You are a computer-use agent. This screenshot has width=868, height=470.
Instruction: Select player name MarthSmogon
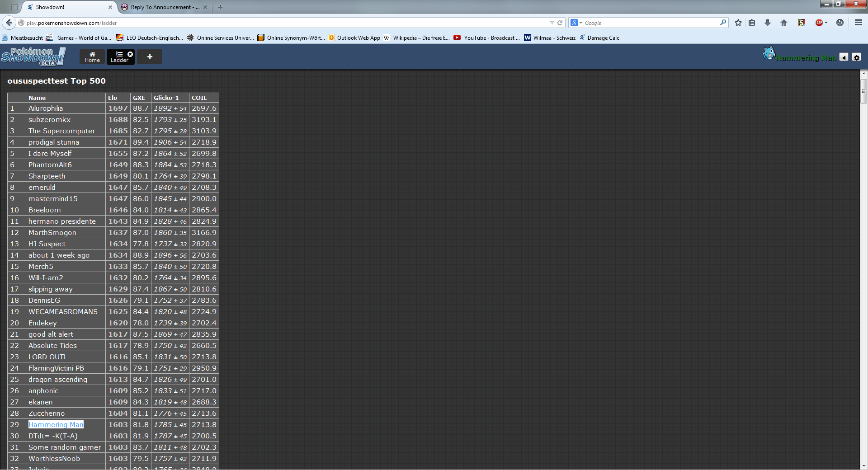(x=52, y=233)
